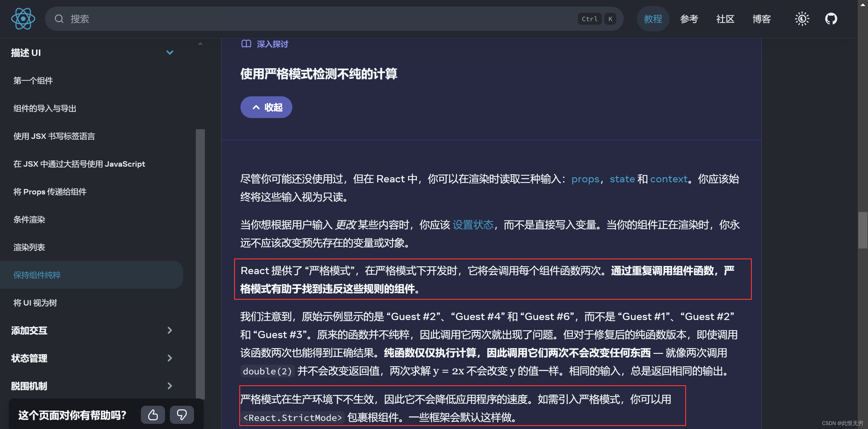Click the thumbs-down feedback button
868x429 pixels.
coord(182,415)
